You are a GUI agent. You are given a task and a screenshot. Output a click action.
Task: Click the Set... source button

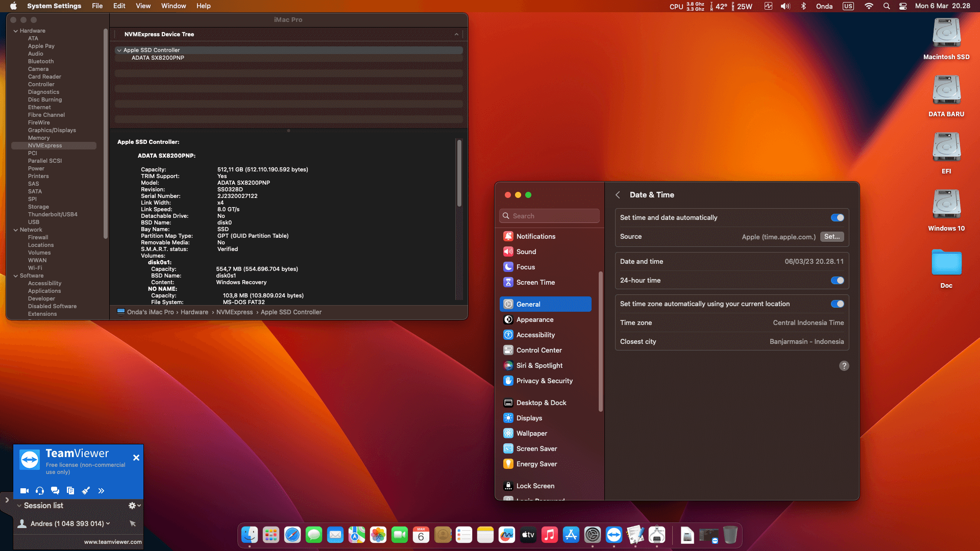831,237
